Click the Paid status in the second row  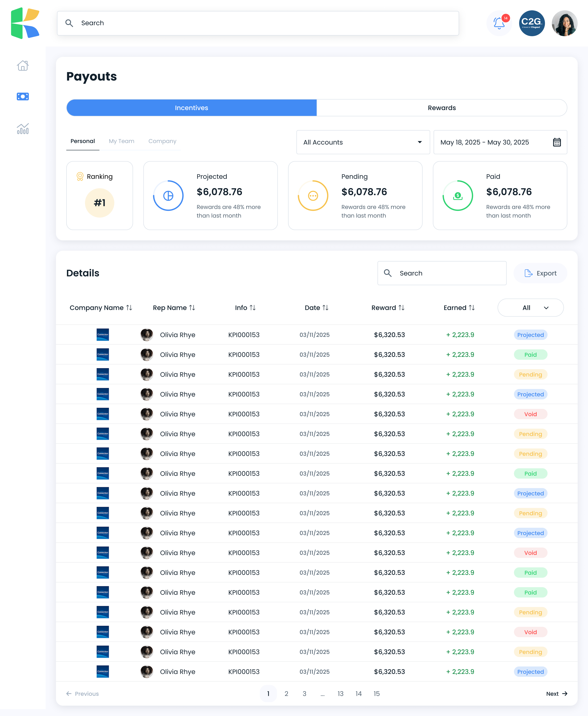(x=530, y=355)
